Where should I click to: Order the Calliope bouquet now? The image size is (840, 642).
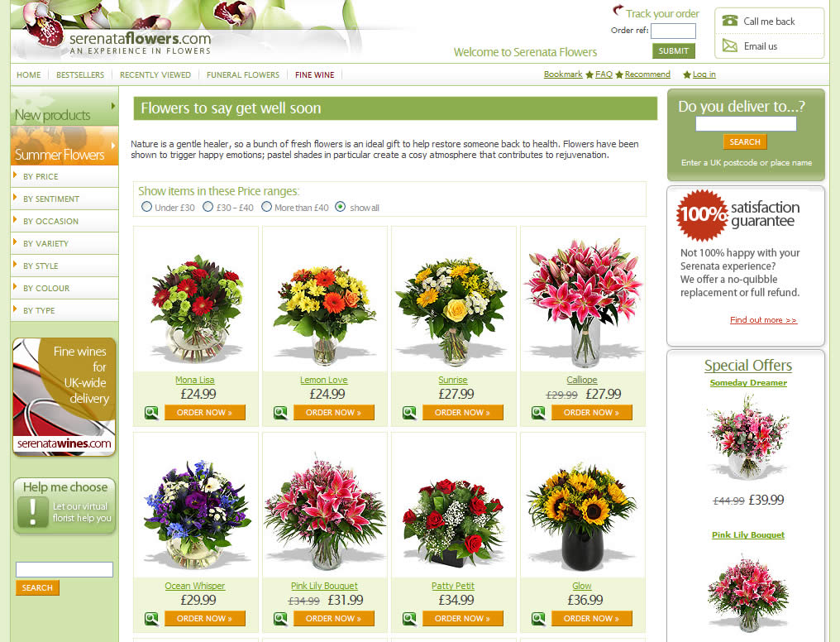point(591,413)
